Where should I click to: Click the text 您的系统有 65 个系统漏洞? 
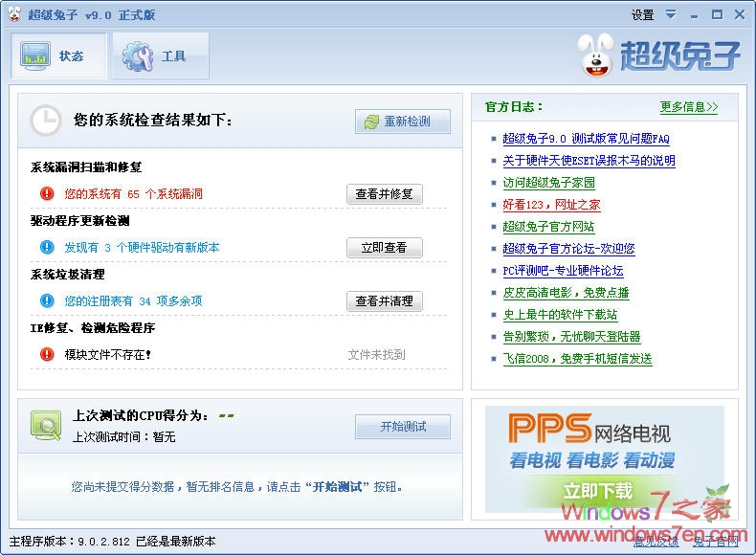click(134, 194)
